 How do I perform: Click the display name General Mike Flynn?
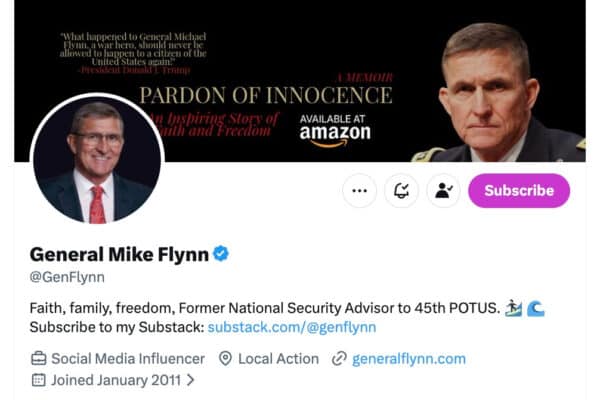(x=119, y=254)
